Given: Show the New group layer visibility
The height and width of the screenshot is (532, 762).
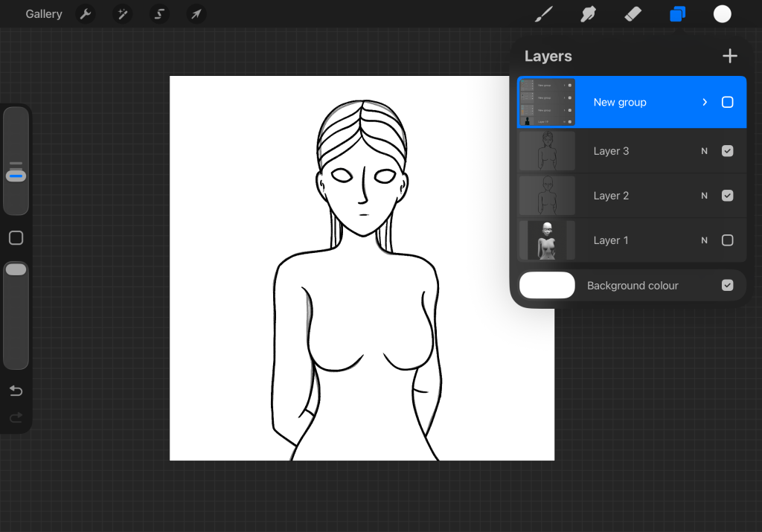Looking at the screenshot, I should coord(728,103).
